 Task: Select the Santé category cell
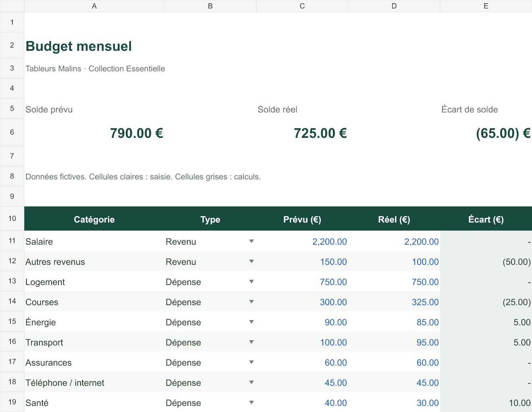tap(94, 402)
